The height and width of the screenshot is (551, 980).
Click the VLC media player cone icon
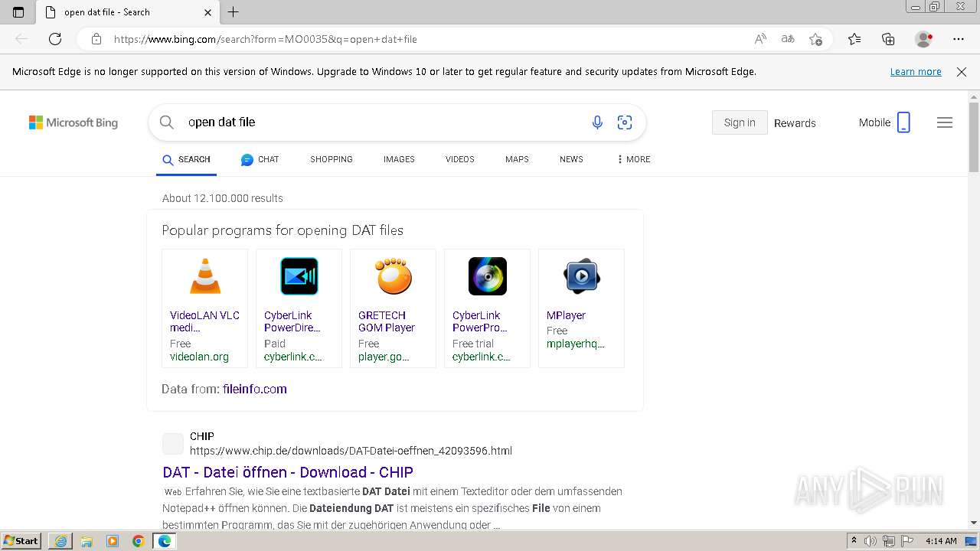[x=205, y=276]
